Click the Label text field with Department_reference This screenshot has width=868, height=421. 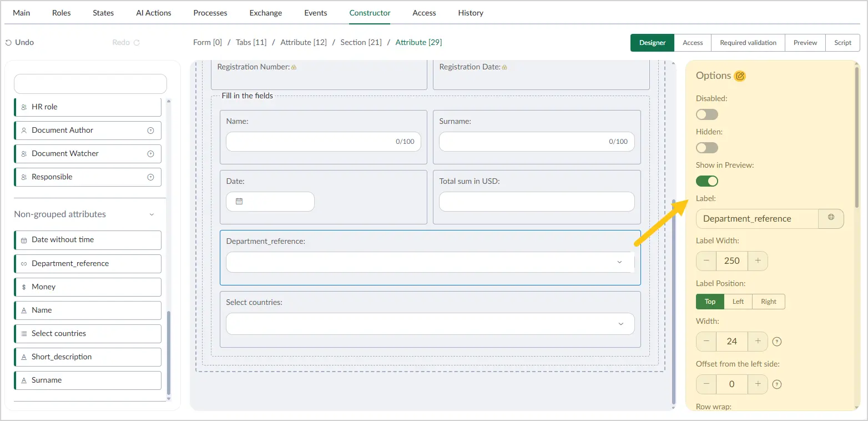coord(757,219)
